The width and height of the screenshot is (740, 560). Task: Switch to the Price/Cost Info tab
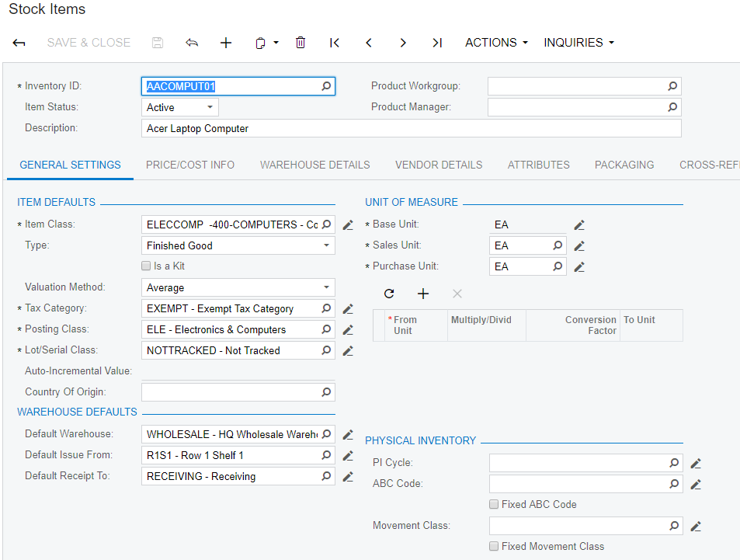point(190,165)
